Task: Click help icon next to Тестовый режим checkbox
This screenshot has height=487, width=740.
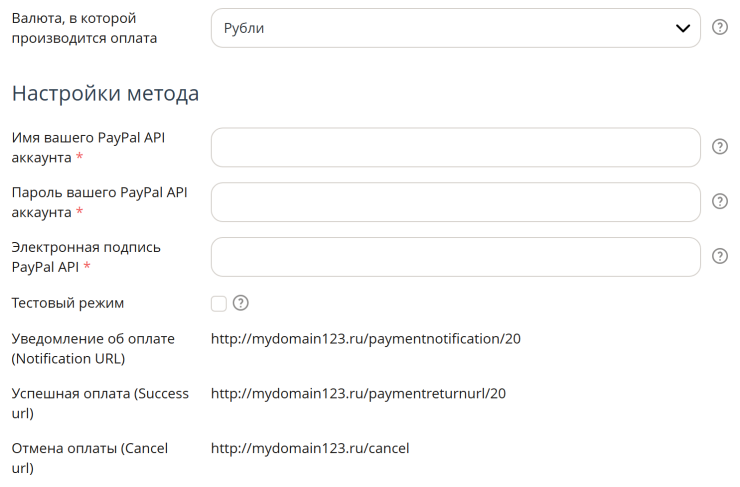Action: click(x=241, y=303)
